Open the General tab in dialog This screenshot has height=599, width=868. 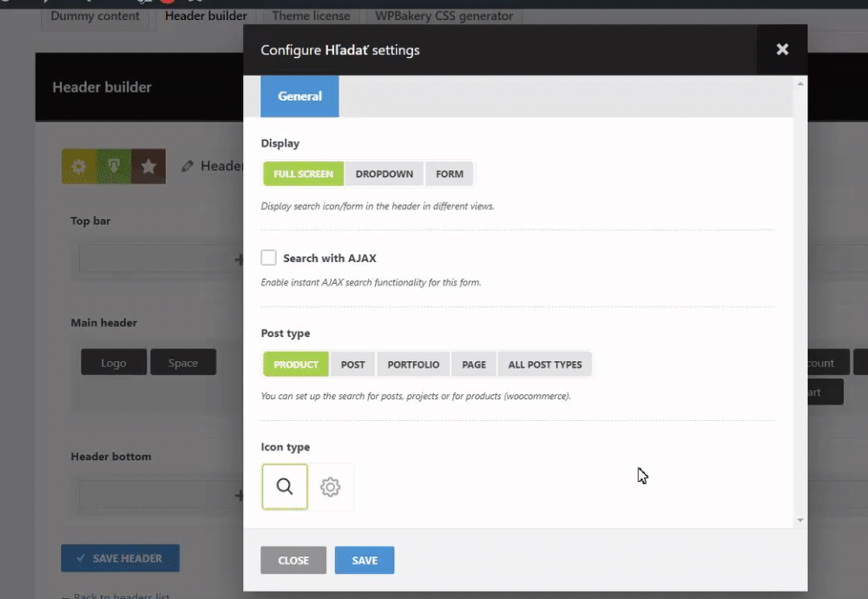tap(299, 96)
